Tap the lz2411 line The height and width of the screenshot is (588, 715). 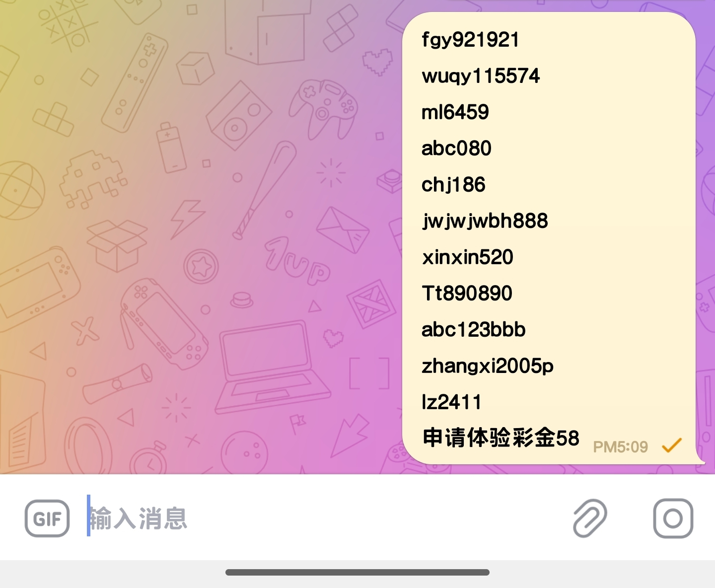pyautogui.click(x=451, y=402)
